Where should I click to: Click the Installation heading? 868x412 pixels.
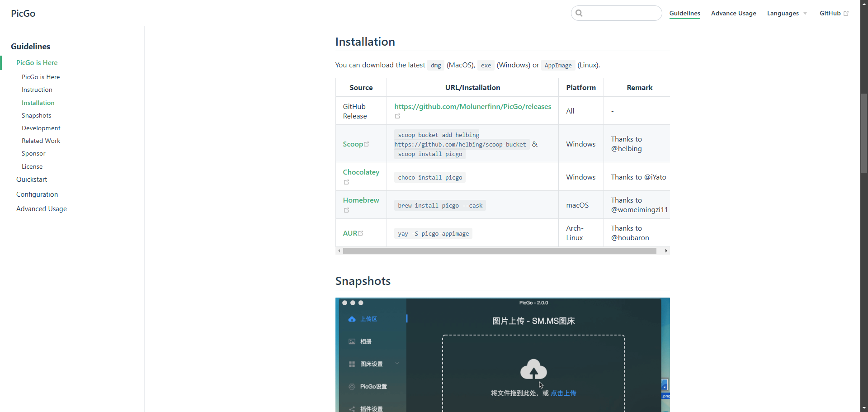[x=365, y=42]
